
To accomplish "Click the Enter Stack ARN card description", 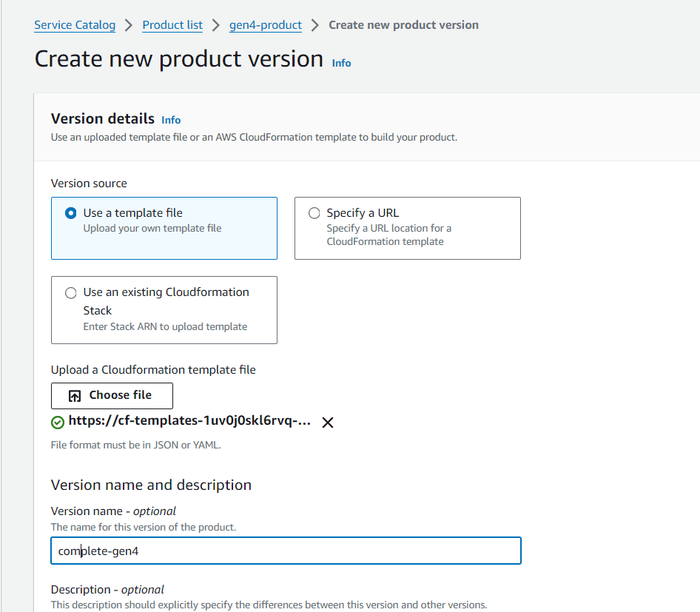I will point(165,327).
